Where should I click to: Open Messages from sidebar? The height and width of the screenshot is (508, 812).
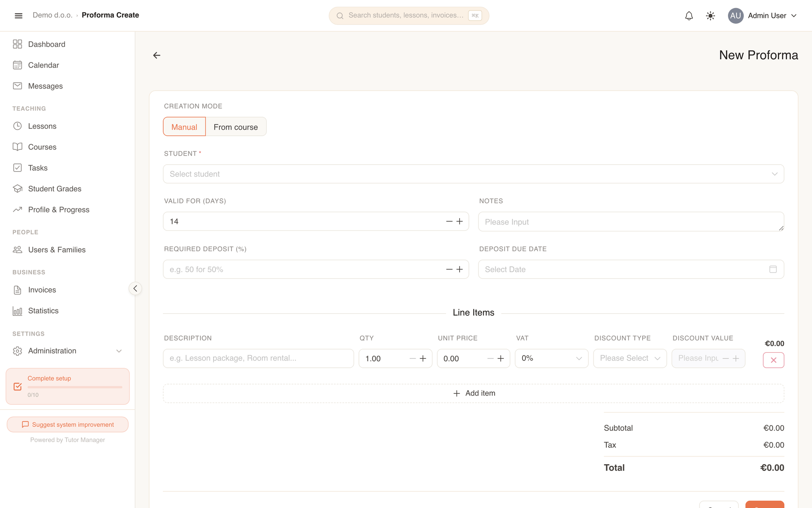pos(67,86)
